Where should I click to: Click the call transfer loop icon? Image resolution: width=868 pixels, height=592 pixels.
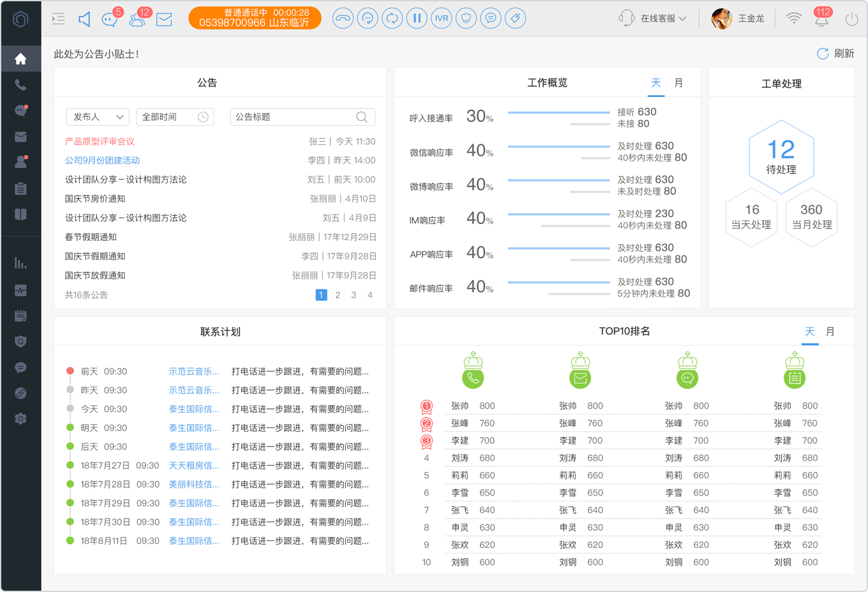tap(392, 18)
